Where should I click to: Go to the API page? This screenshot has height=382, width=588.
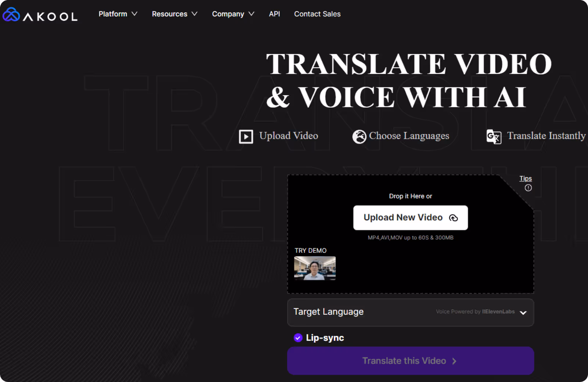point(274,14)
